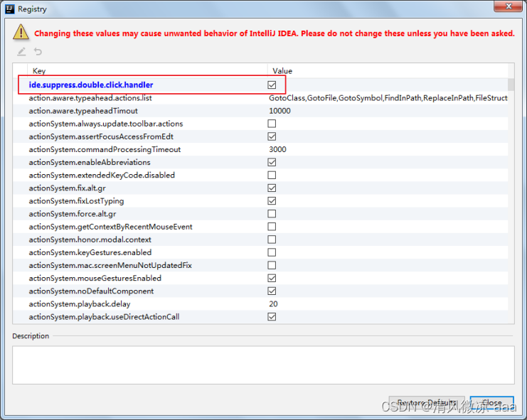Enable actionSystem.honor.modal.context checkbox

click(272, 239)
